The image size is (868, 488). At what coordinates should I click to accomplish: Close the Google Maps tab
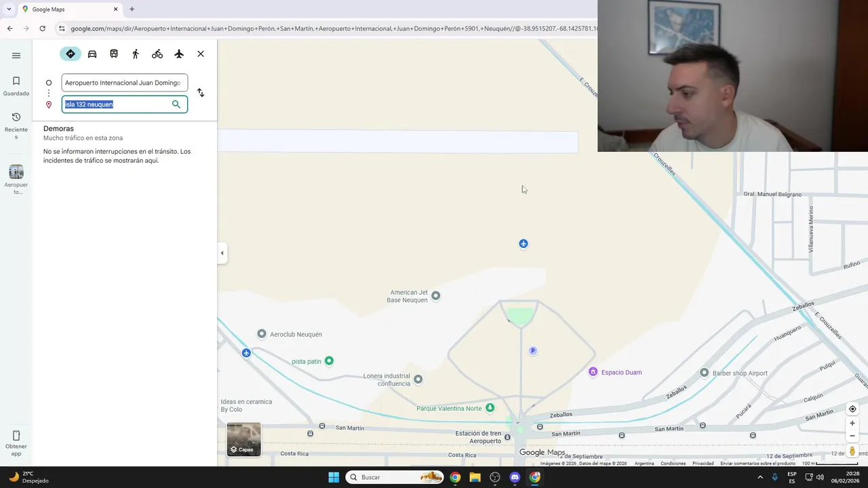(115, 9)
